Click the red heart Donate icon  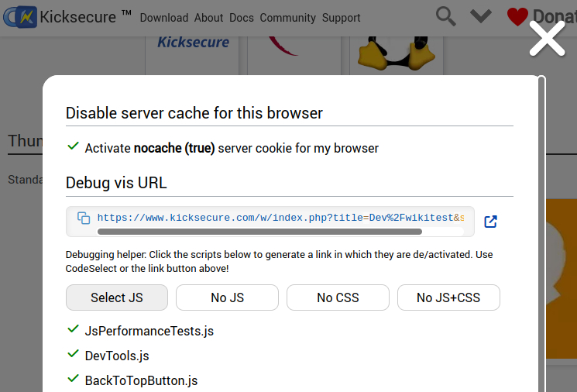click(517, 17)
